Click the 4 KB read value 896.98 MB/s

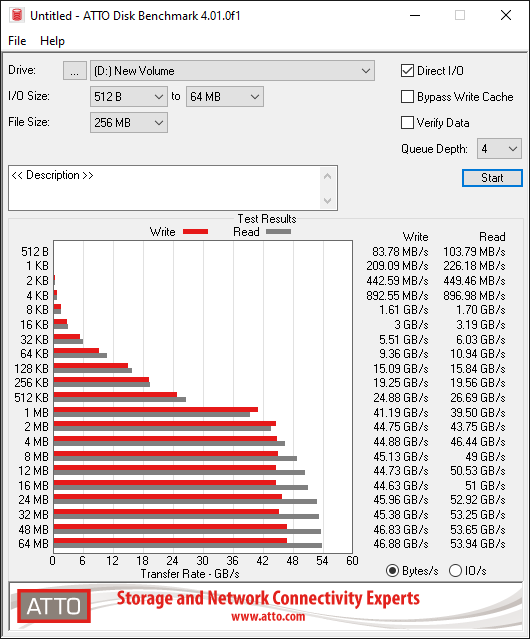pos(475,295)
